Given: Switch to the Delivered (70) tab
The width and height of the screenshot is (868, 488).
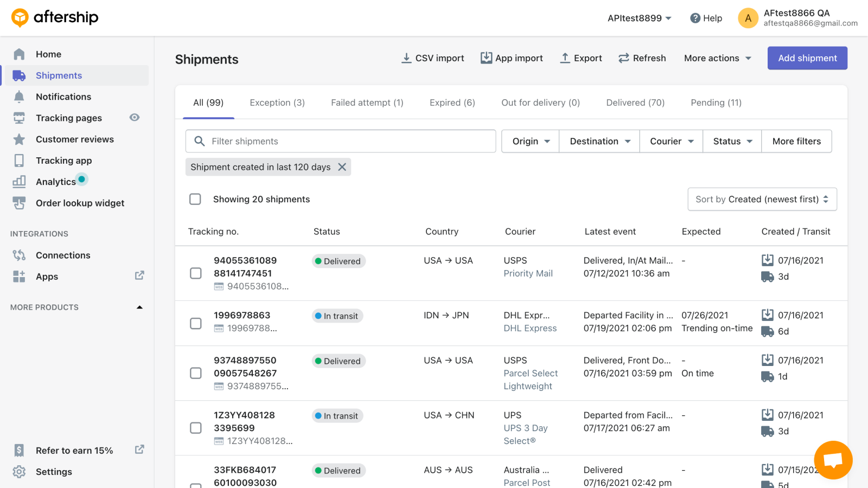Looking at the screenshot, I should pos(635,102).
